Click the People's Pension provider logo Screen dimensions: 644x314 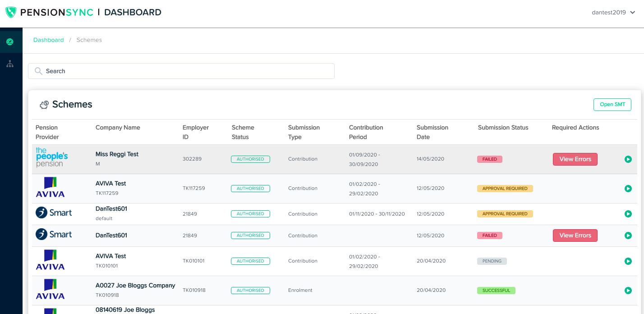[51, 157]
